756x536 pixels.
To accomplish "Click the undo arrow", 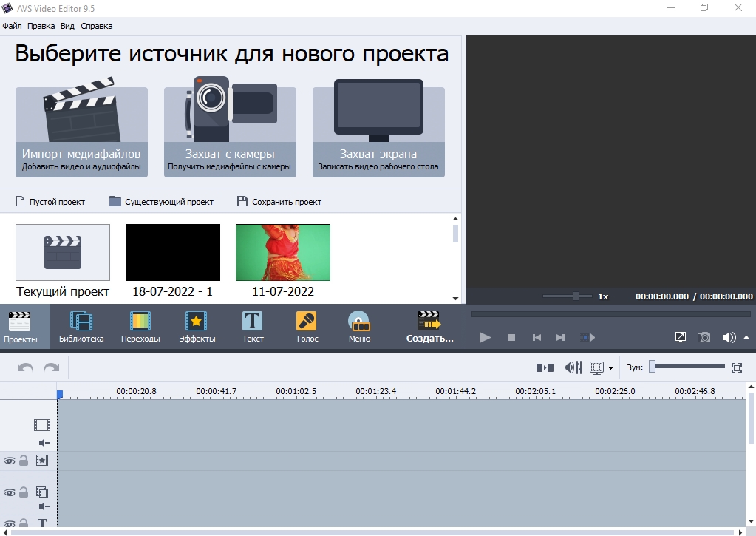I will click(25, 368).
